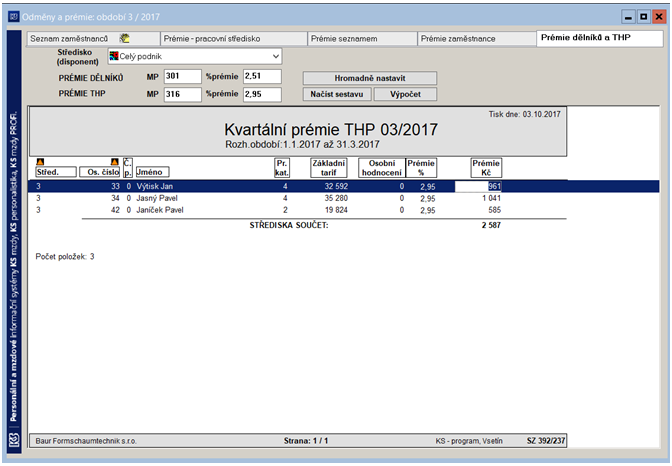Screen dimensions: 672x466
Task: Sort by the Os. číslo column header
Action: coord(100,172)
